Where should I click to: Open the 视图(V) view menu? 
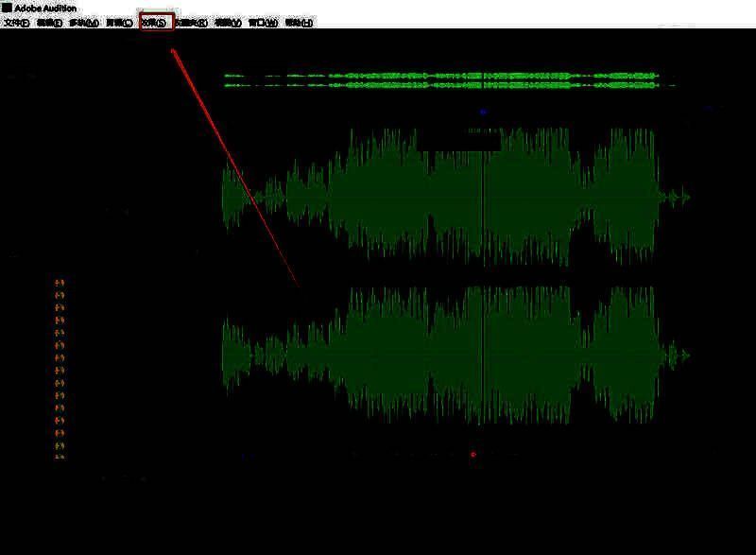(x=228, y=23)
